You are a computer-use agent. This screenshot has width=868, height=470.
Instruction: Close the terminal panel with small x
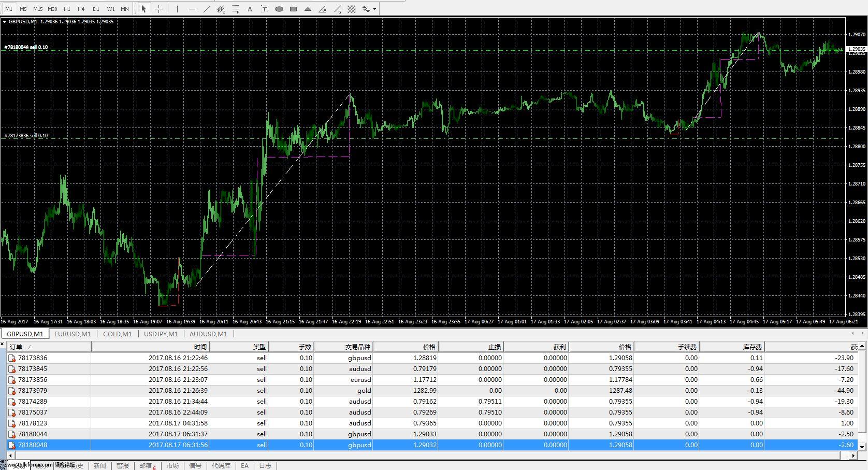(3, 344)
